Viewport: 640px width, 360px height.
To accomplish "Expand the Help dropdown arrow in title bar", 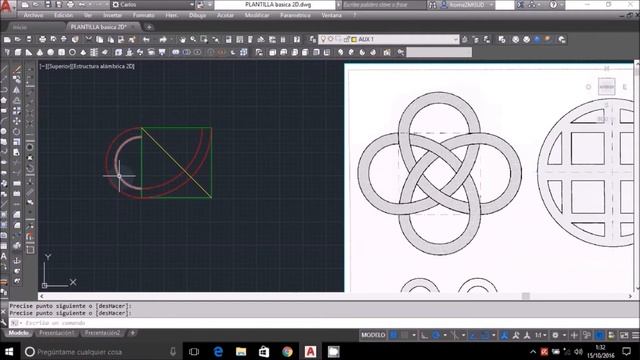I will pos(562,5).
